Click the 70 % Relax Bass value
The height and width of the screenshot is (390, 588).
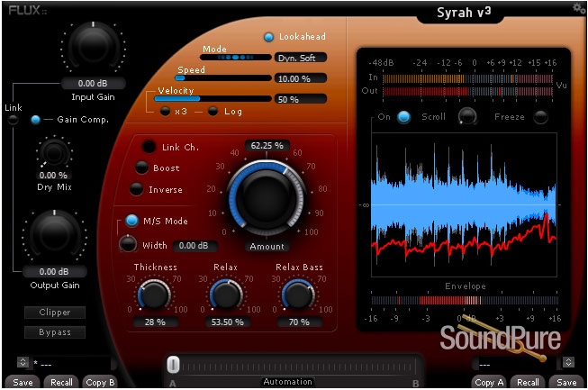click(299, 322)
